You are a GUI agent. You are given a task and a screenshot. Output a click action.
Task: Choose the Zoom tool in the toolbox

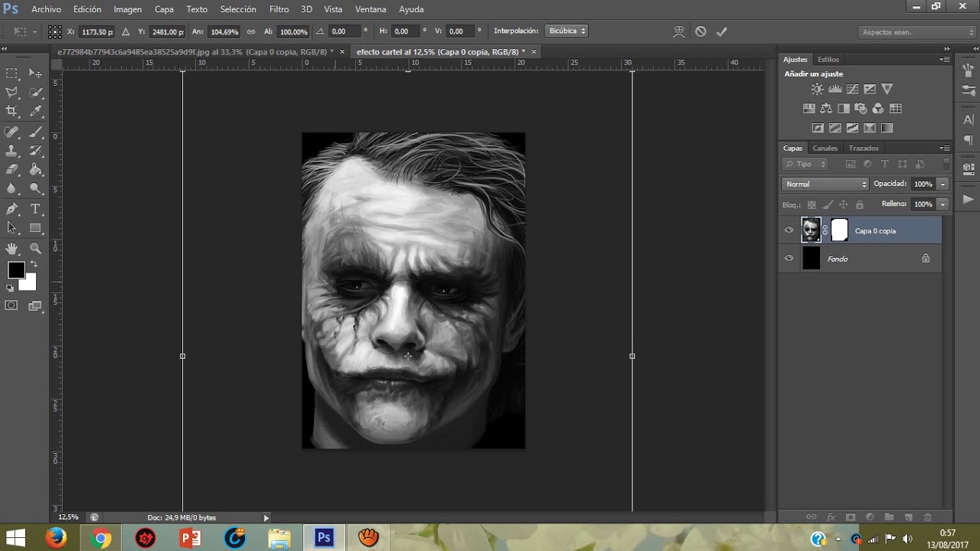(x=35, y=248)
